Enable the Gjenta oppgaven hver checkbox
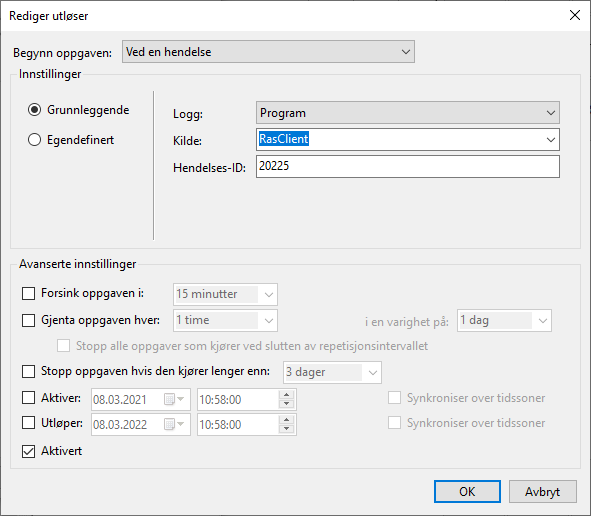Image resolution: width=591 pixels, height=516 pixels. click(x=28, y=320)
